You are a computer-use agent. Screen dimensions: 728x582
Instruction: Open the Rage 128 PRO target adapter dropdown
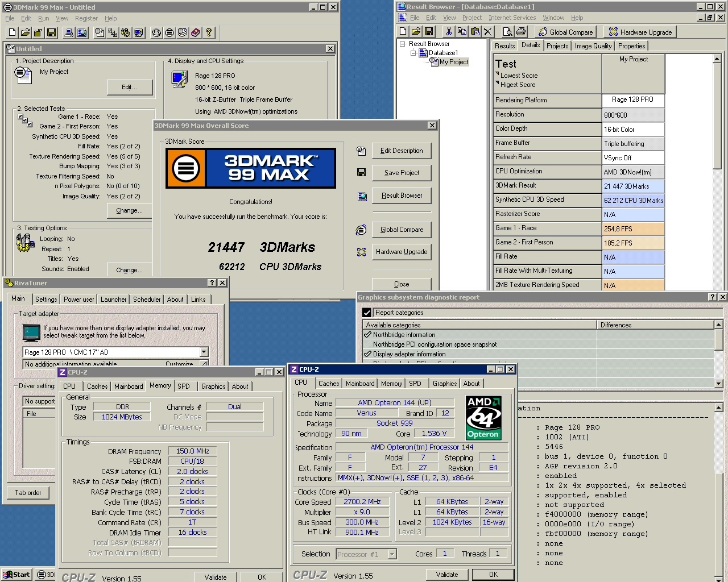click(x=204, y=352)
